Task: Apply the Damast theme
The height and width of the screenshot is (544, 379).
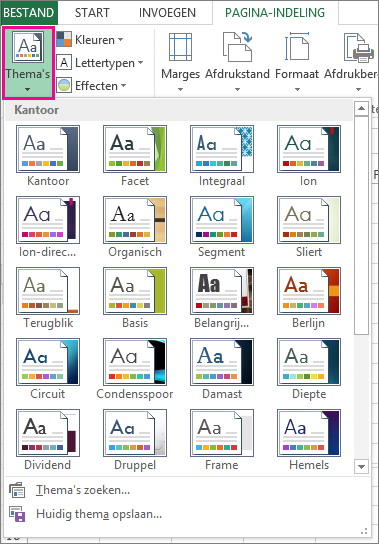Action: [x=222, y=369]
